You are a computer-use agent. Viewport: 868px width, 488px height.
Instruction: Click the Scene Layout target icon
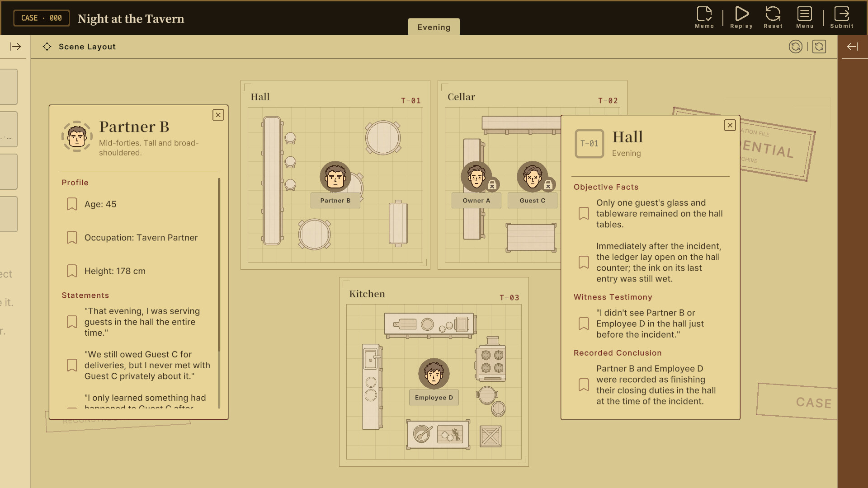47,47
